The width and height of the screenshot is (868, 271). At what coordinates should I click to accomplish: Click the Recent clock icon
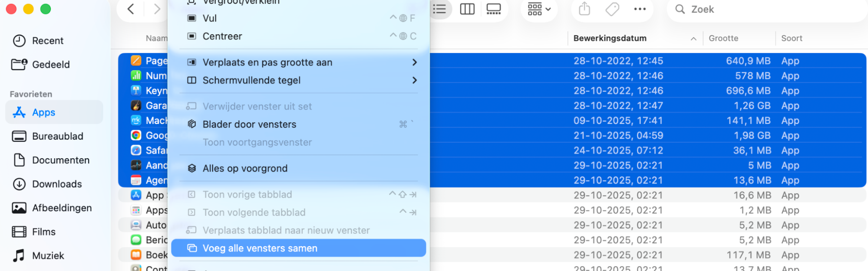(x=19, y=41)
